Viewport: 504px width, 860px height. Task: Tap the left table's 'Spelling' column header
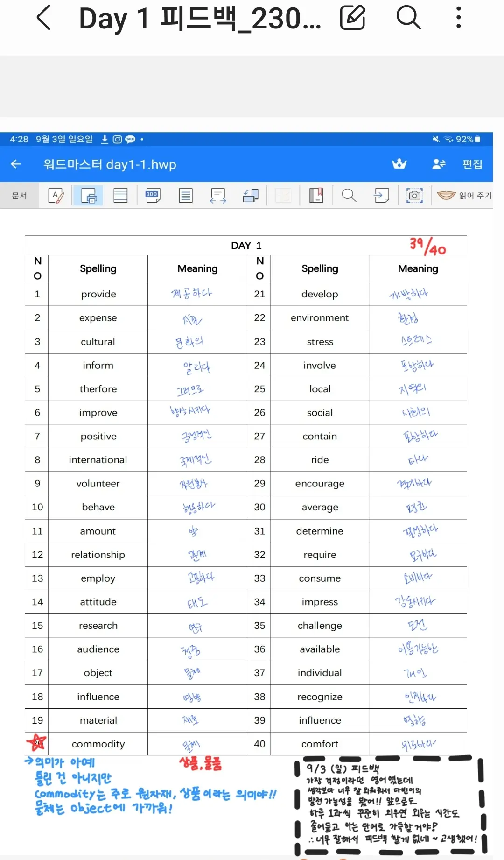pyautogui.click(x=98, y=268)
